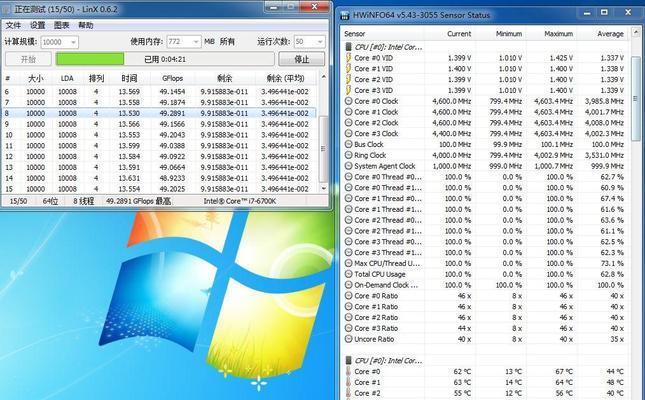Screen dimensions: 645x400
Task: Open the 文件 menu in LinX
Action: coord(13,25)
